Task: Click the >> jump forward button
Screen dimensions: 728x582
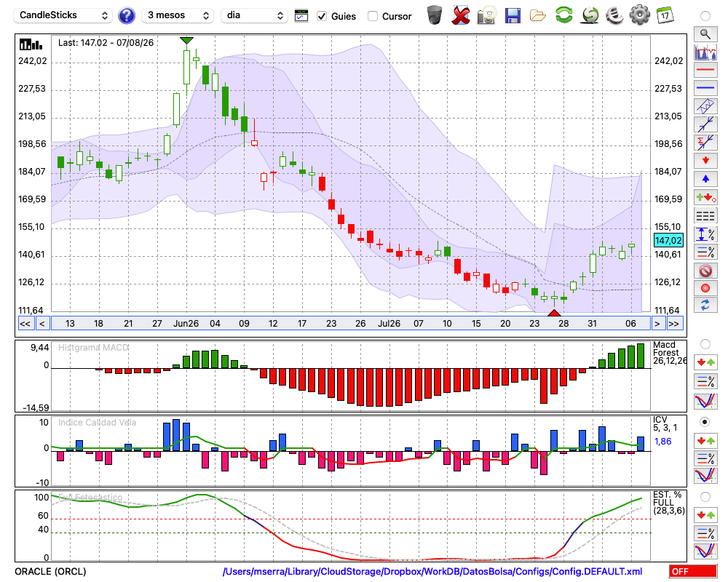Action: (673, 324)
